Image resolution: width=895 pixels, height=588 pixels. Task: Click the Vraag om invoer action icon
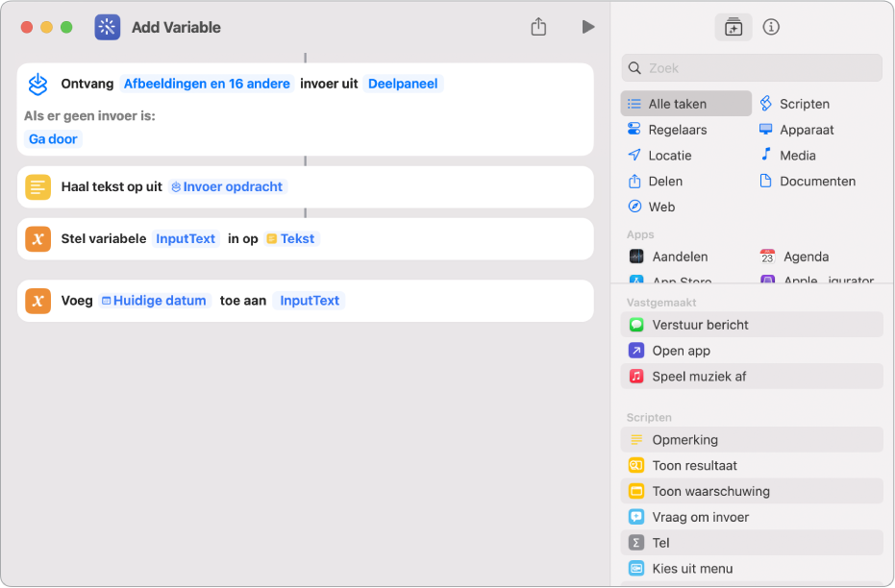[x=636, y=517]
